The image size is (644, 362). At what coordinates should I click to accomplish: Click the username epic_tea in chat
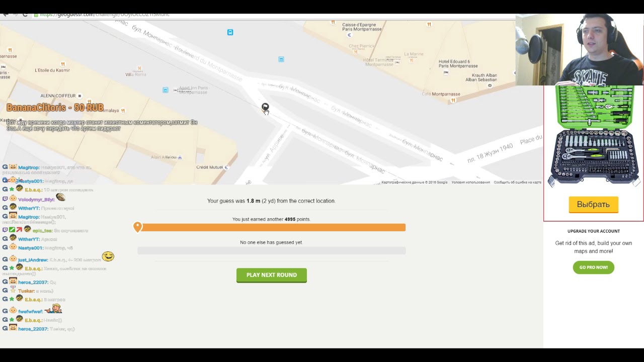click(42, 231)
